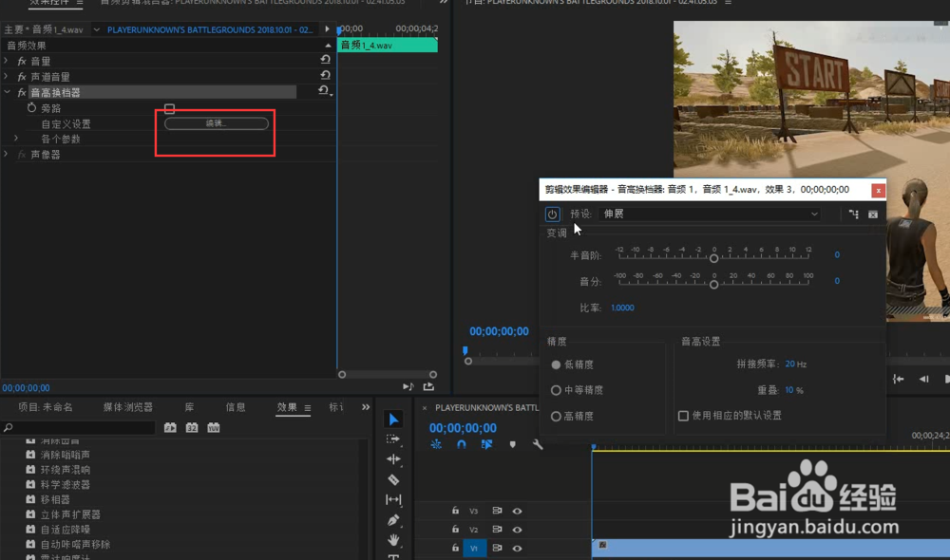Viewport: 950px width, 560px height.
Task: Toggle channel map editor icon in dialog
Action: [854, 215]
